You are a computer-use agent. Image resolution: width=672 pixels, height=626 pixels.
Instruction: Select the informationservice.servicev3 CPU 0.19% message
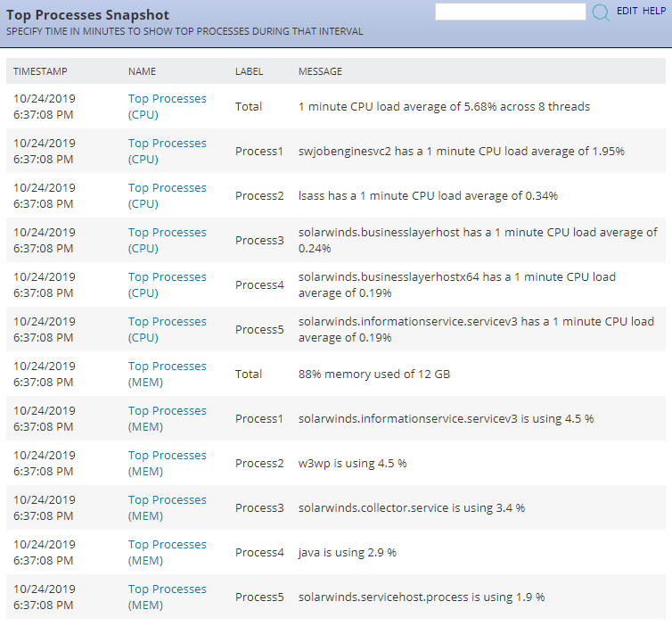click(476, 329)
